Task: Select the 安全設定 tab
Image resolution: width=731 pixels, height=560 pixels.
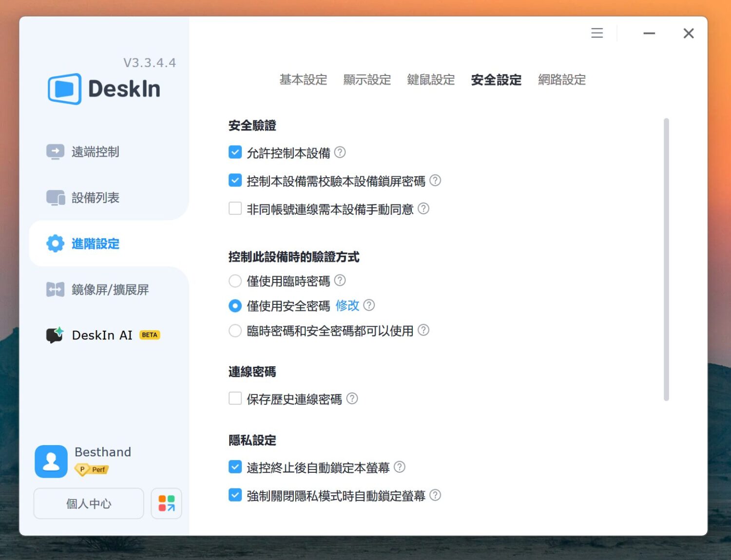Action: (x=496, y=80)
